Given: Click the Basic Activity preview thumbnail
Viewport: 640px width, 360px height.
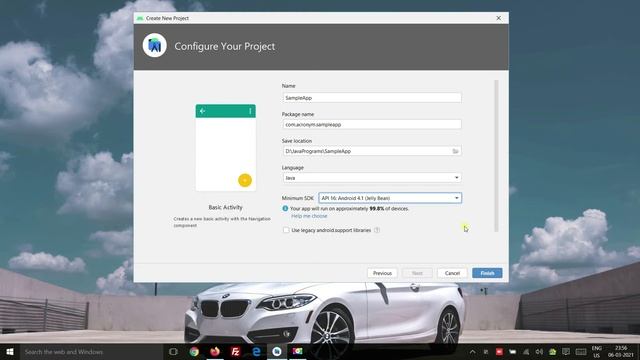Looking at the screenshot, I should [x=226, y=147].
